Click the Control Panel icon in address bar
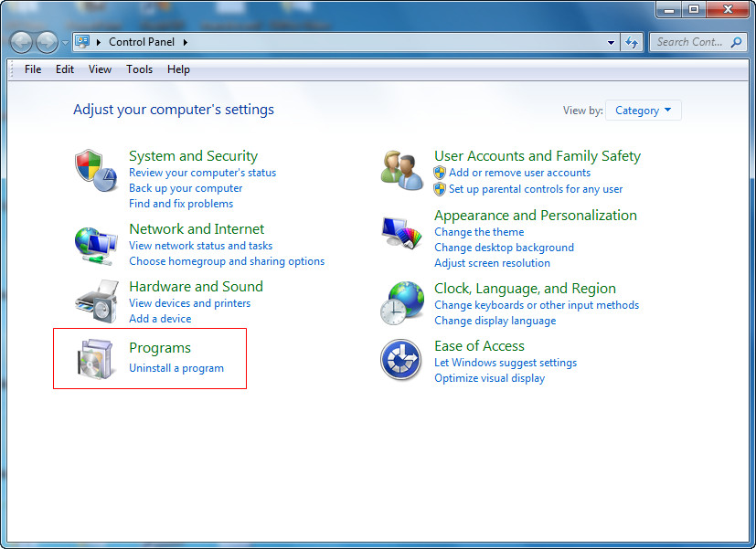Screen dimensions: 756x549 pos(82,42)
